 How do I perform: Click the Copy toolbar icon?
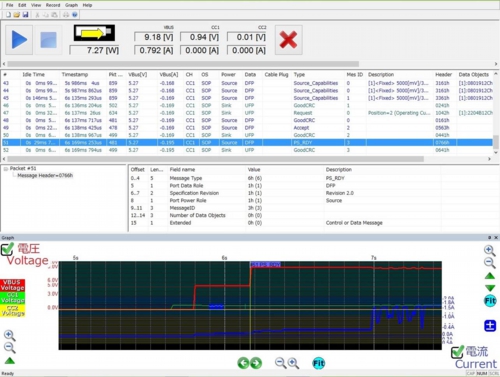pos(46,15)
